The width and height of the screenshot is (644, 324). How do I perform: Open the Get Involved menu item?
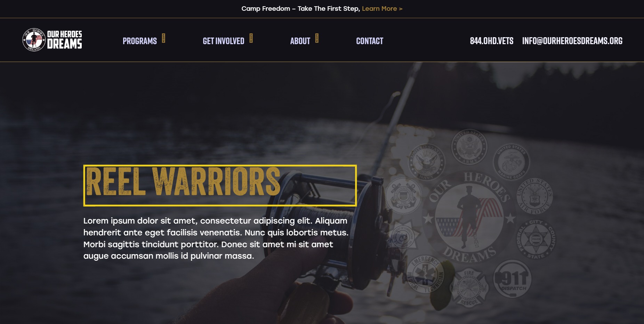pyautogui.click(x=224, y=41)
